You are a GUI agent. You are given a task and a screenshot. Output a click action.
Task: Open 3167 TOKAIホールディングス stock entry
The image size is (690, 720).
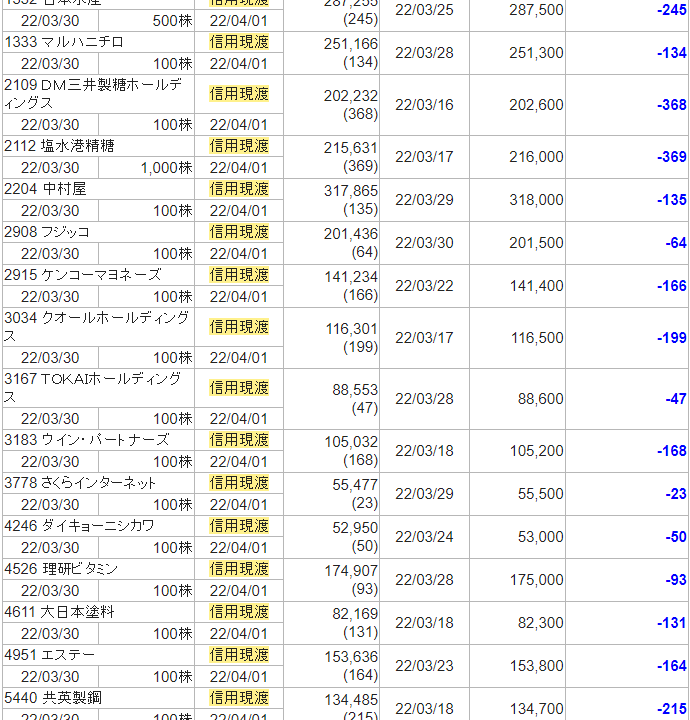[93, 388]
